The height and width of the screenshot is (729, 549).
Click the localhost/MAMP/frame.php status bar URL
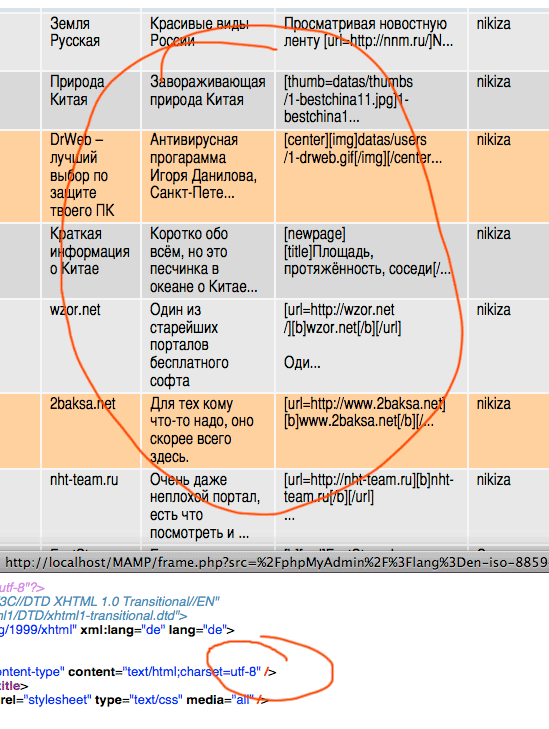277,563
